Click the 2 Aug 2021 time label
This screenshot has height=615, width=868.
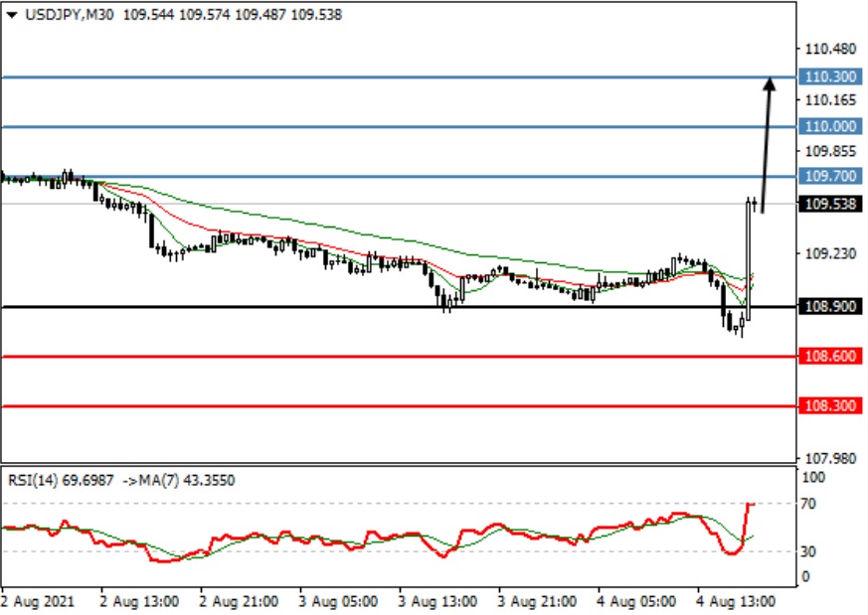click(38, 602)
